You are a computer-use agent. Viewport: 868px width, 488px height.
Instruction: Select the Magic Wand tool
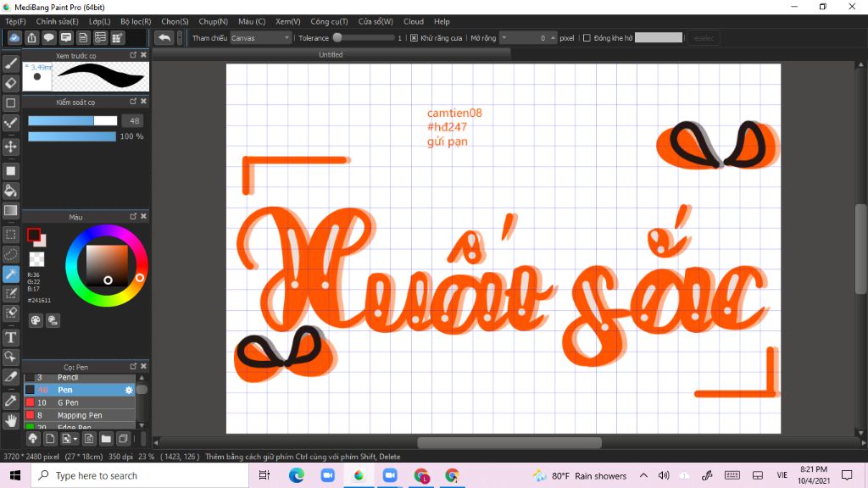tap(10, 274)
